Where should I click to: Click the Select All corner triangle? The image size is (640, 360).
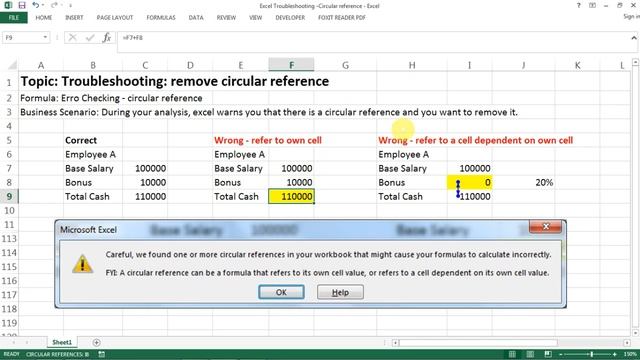click(x=12, y=65)
